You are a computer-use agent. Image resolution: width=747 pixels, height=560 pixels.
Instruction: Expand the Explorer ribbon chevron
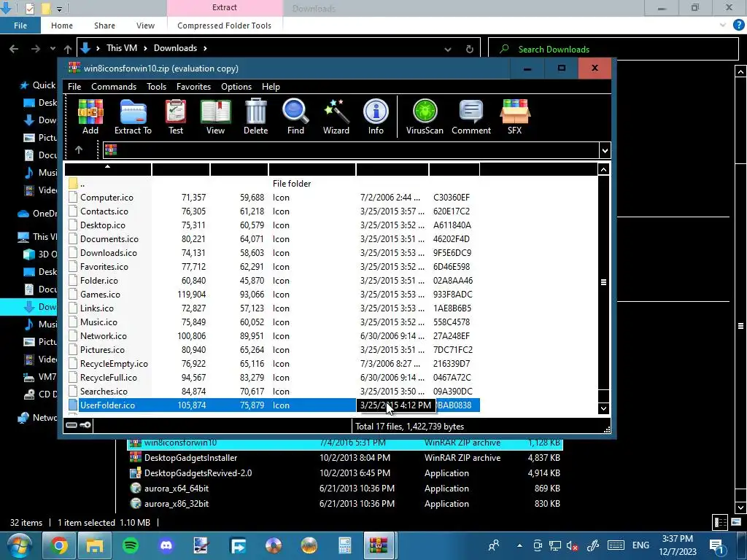click(722, 26)
